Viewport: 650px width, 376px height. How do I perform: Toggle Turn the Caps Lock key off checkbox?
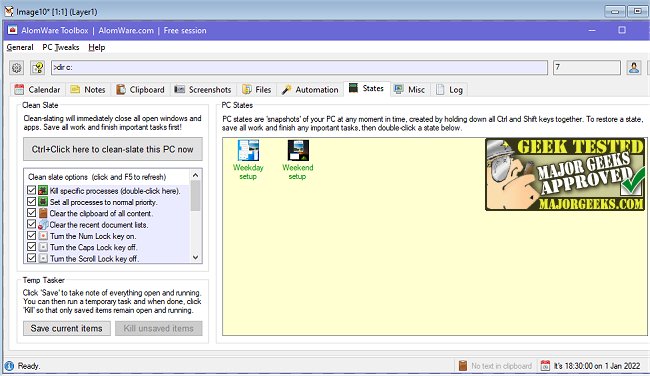click(32, 247)
